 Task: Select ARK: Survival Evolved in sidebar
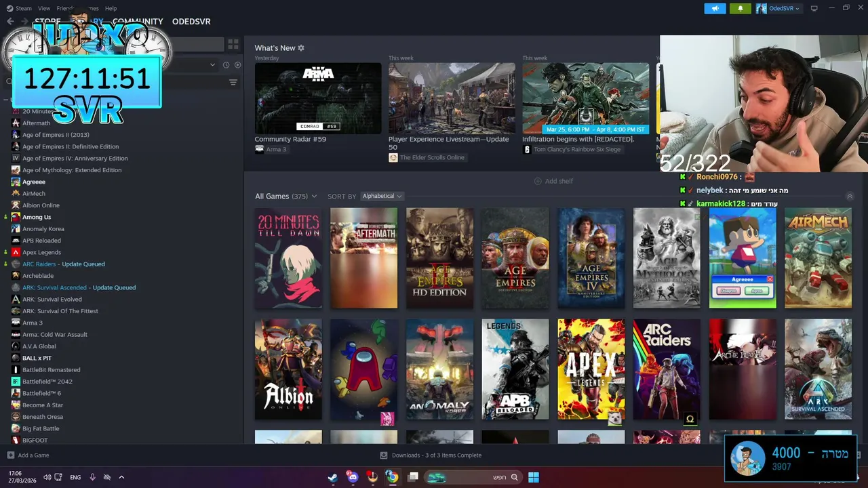(x=52, y=300)
